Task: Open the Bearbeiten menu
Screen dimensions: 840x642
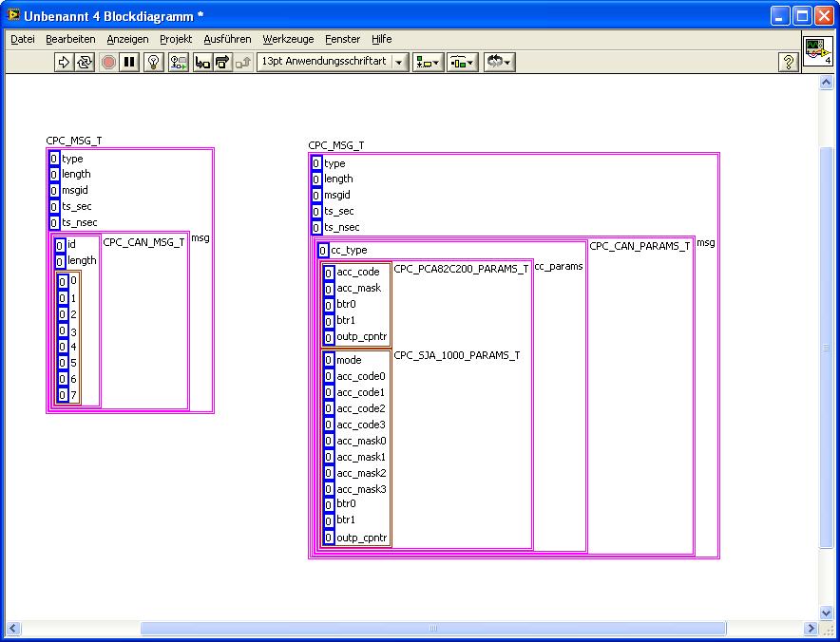Action: point(70,39)
